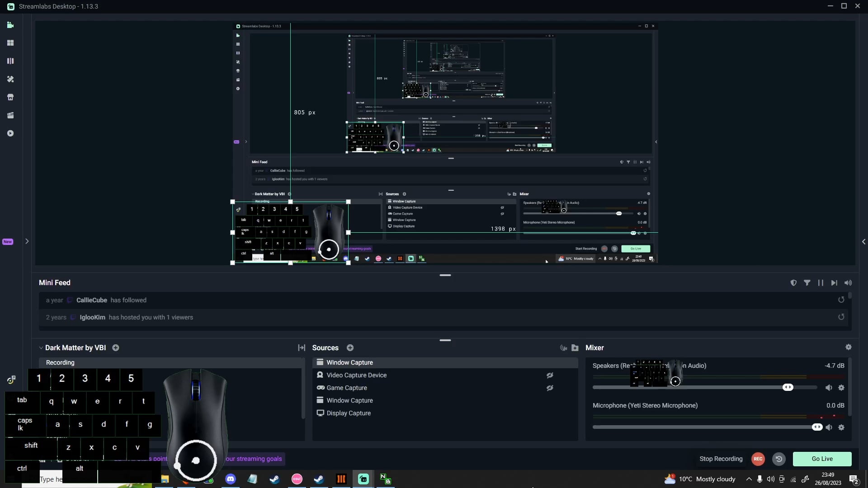Select the Recording scene
Viewport: 868px width, 488px height.
[x=171, y=362]
